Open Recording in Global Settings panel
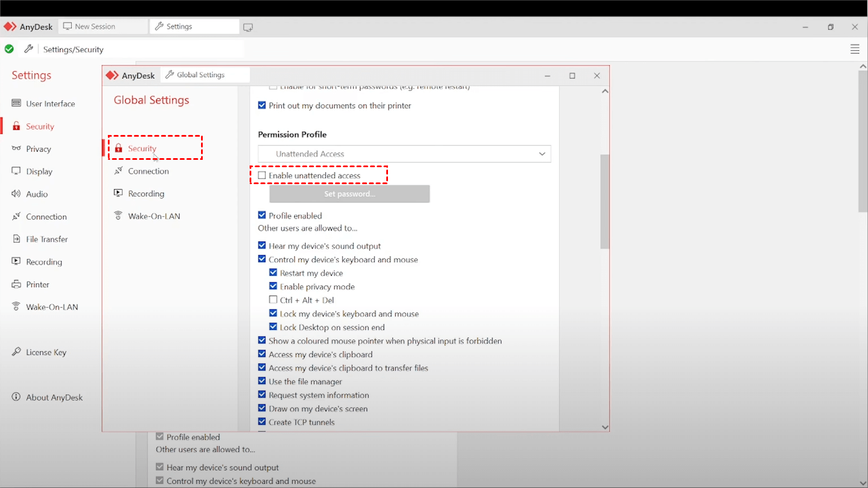The image size is (868, 488). (146, 194)
